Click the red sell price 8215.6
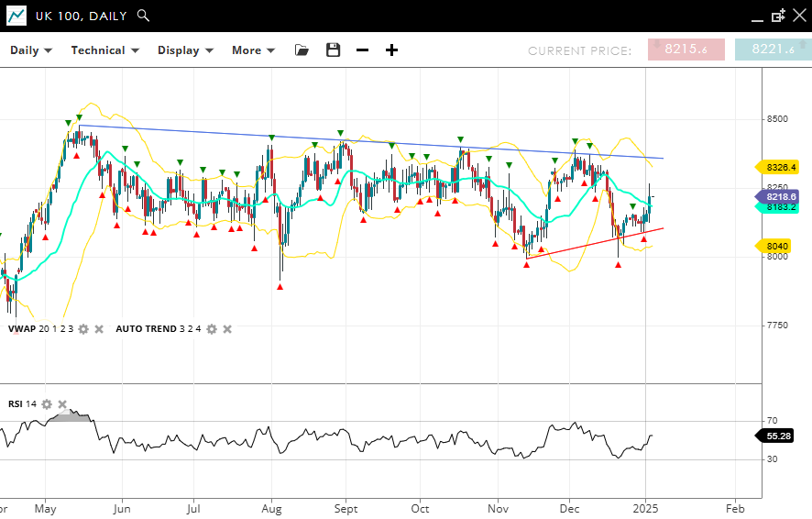This screenshot has width=812, height=519. [x=686, y=50]
